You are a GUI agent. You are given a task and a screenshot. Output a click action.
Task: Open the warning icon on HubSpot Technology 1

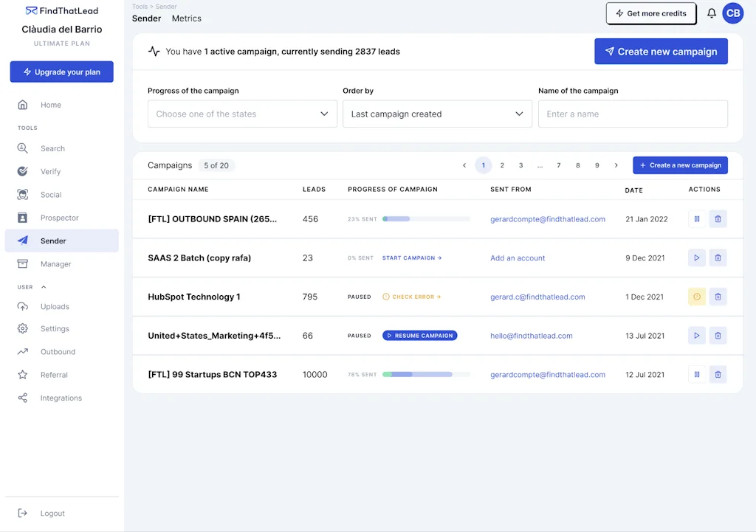(696, 296)
